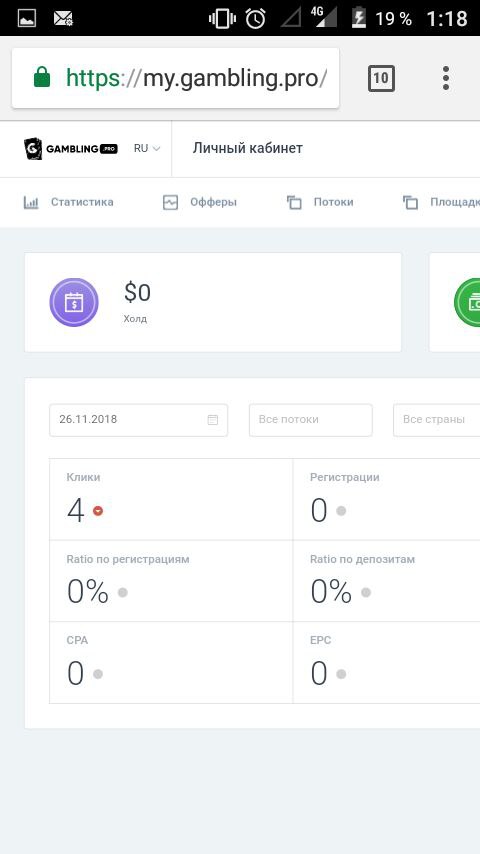Click the calendar icon in date field
This screenshot has height=854, width=480.
point(212,420)
